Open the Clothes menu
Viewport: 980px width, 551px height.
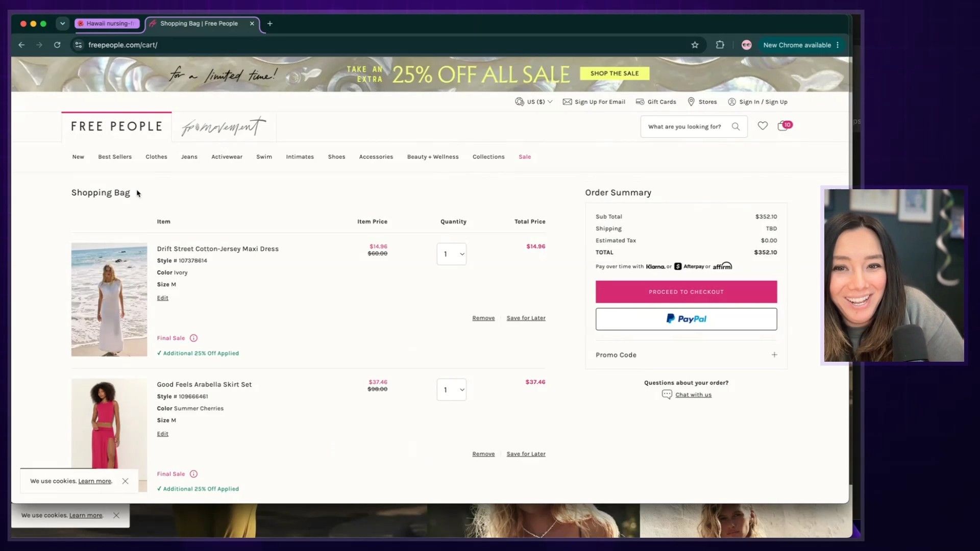point(156,157)
